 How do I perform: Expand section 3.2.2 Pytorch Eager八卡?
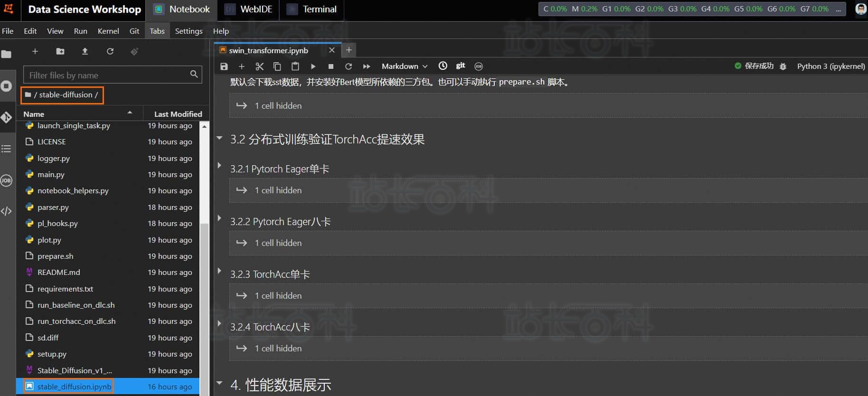pyautogui.click(x=219, y=218)
